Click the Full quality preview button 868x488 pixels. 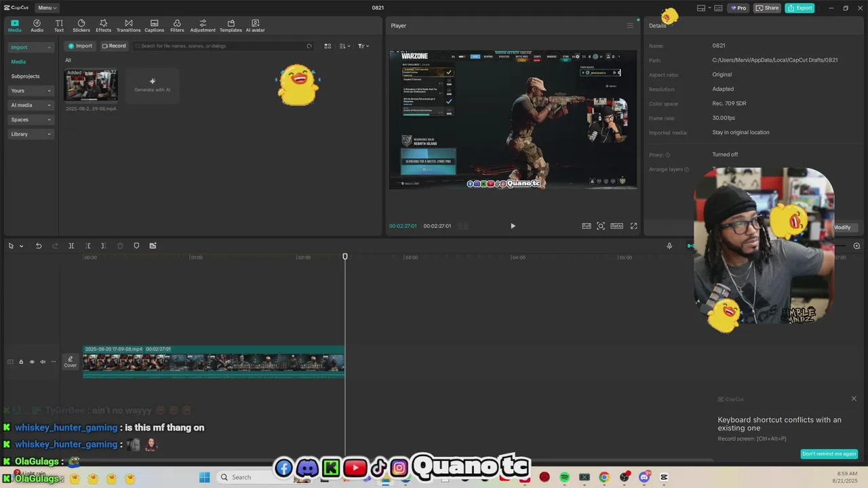point(587,226)
